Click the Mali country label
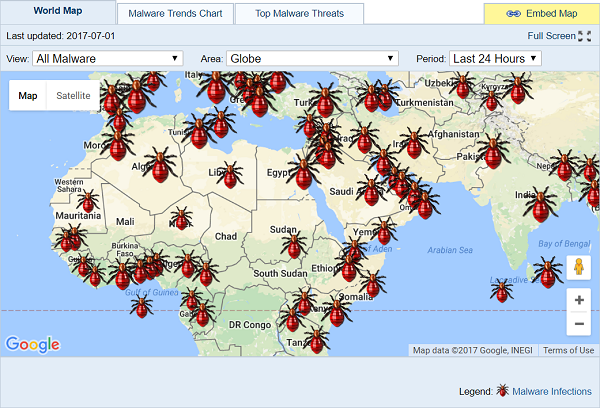The height and width of the screenshot is (408, 600). point(125,222)
